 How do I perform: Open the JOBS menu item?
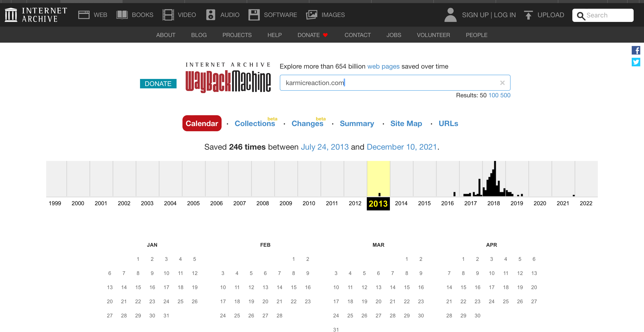[x=394, y=35]
